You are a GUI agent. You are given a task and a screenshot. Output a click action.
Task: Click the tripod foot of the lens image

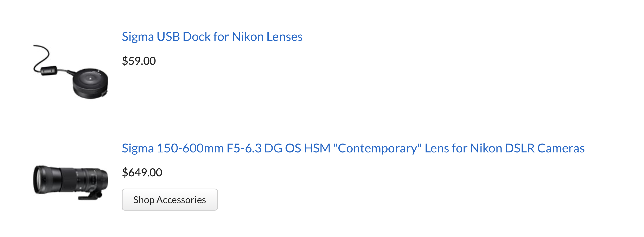[90, 196]
